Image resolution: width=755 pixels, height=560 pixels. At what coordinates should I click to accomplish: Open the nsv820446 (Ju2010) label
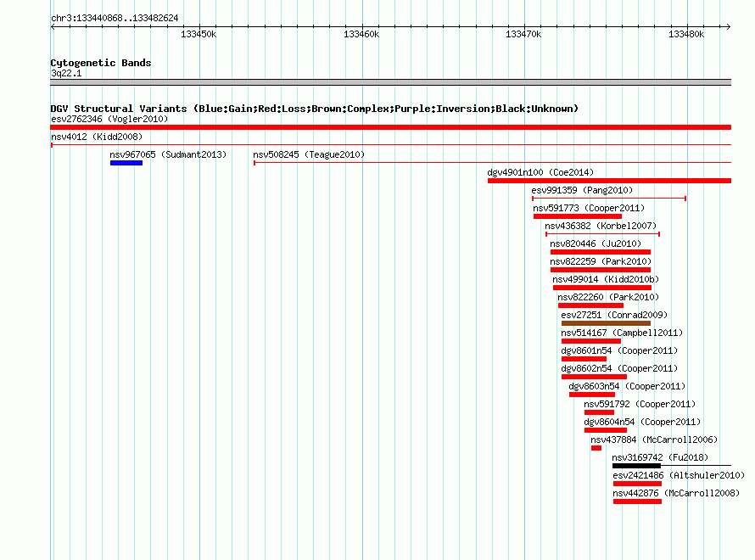click(596, 244)
